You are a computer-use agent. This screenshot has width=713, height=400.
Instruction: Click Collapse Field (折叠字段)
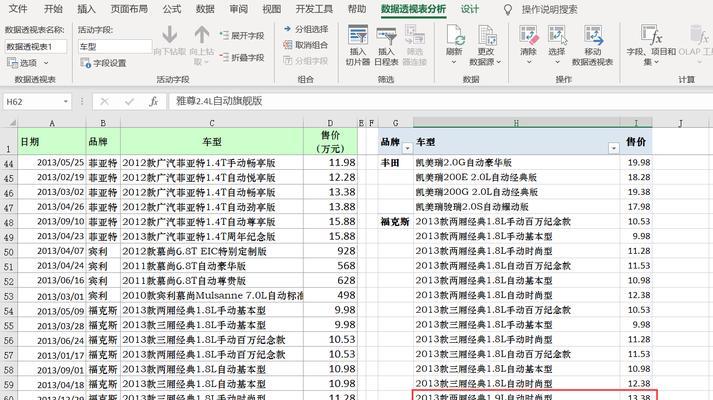242,58
